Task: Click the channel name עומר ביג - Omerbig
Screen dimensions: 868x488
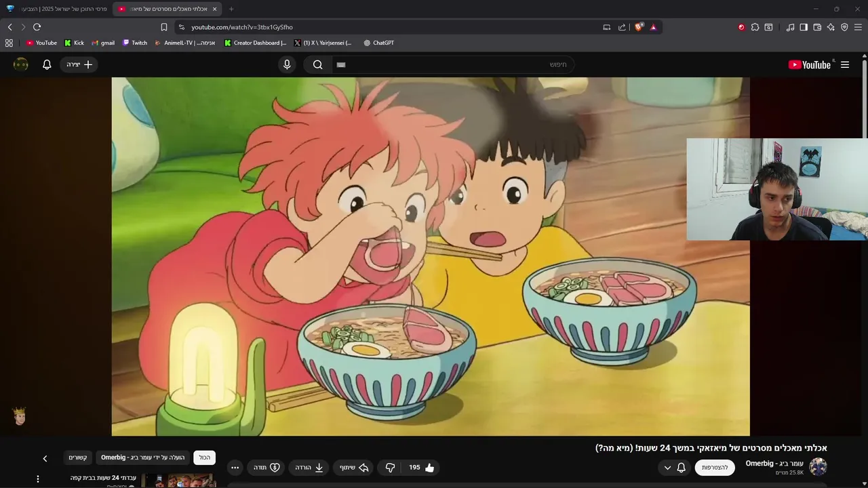Action: point(774,464)
